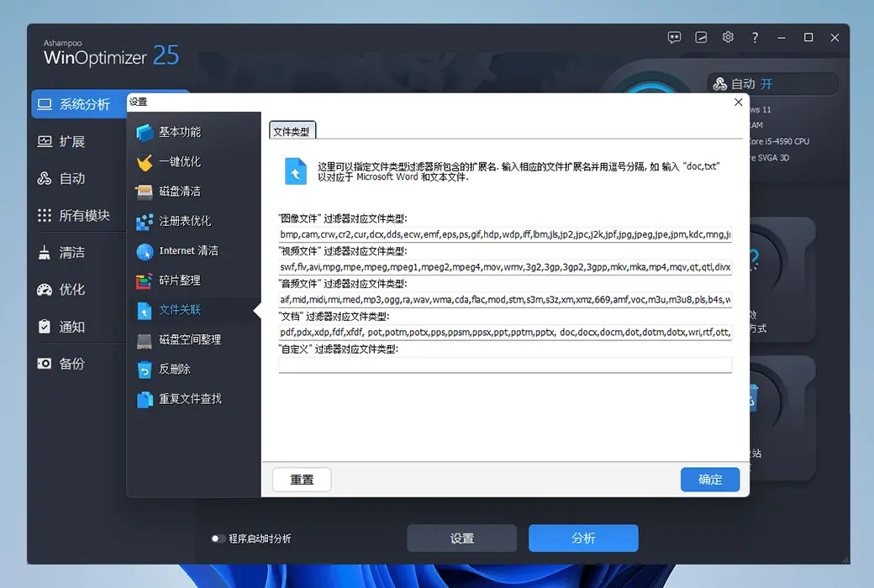Click the 自动 开 status icon at top right
The image size is (874, 588).
click(720, 84)
